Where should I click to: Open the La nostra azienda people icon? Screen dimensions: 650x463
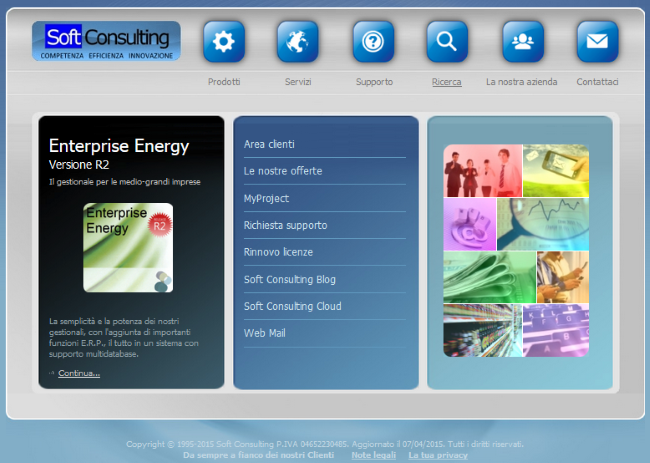pos(523,41)
